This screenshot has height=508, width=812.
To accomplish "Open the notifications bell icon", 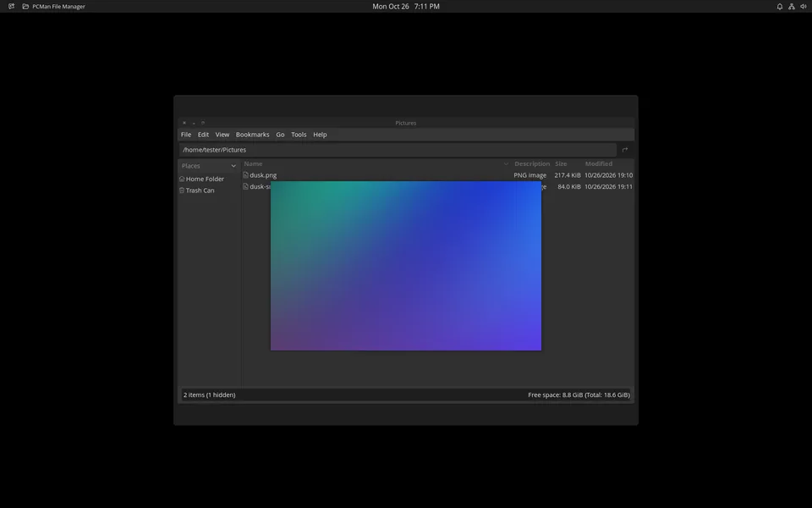I will coord(779,6).
